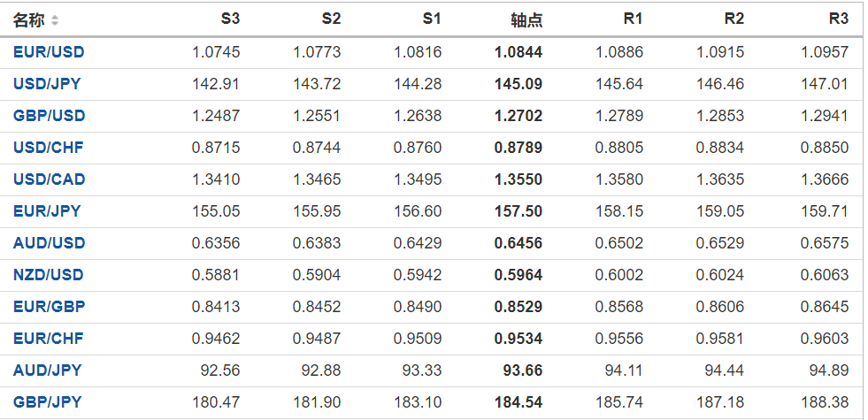Open the GBP/JPY pair link
This screenshot has width=868, height=420.
click(47, 402)
